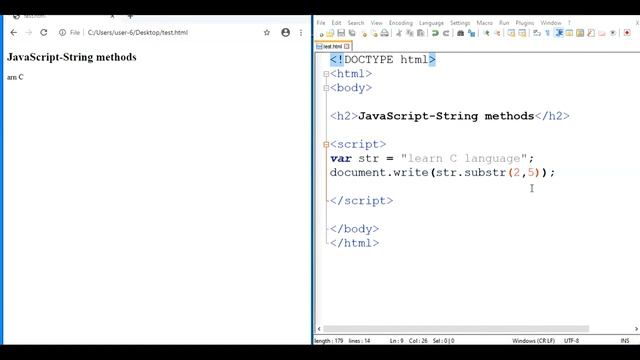
Task: Open the browser three-dot menu
Action: [301, 32]
